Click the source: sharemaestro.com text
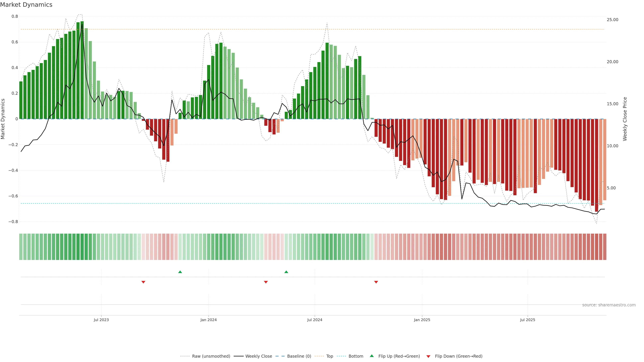This screenshot has height=362, width=644. pos(609,305)
